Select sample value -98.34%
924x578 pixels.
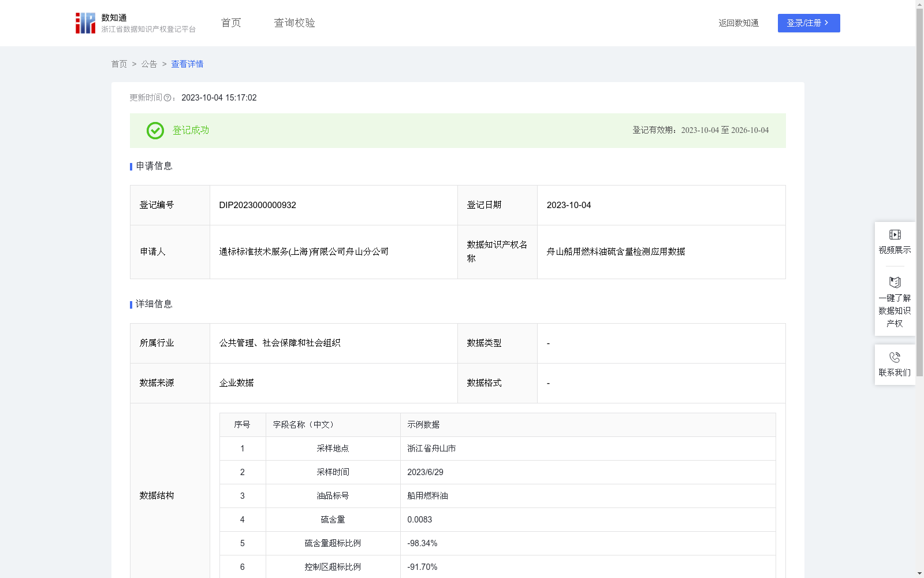pos(422,543)
